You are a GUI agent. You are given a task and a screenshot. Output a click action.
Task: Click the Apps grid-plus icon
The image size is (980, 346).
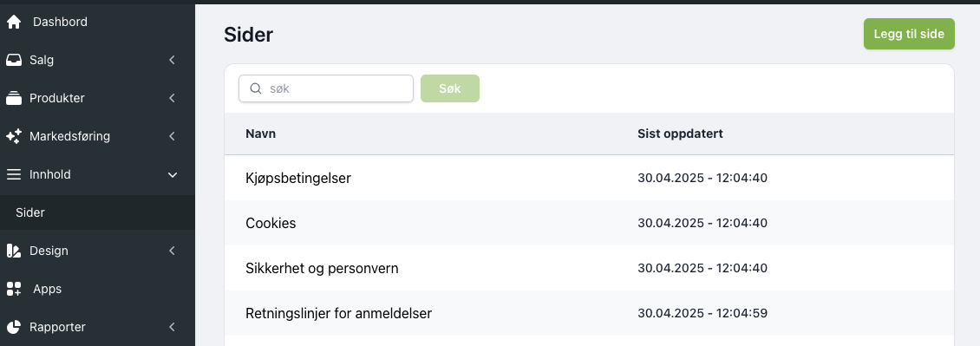click(14, 289)
